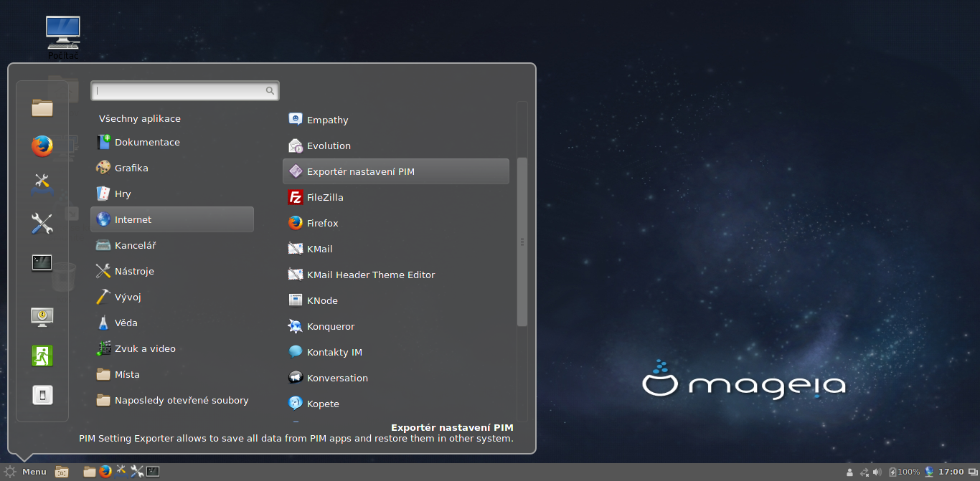
Task: Click the show desktop panel icon
Action: pos(62,472)
